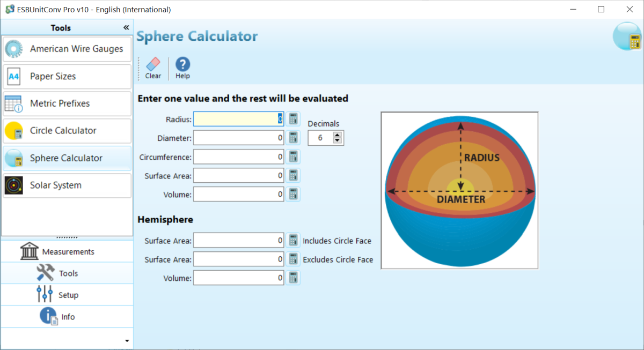644x350 pixels.
Task: Open the Metric Prefixes tool
Action: [67, 103]
